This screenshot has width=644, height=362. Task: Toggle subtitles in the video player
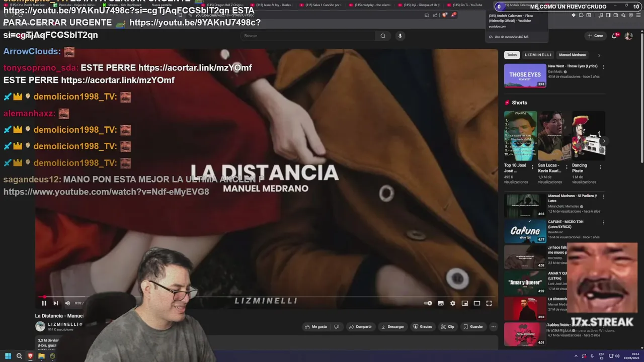pos(441,303)
